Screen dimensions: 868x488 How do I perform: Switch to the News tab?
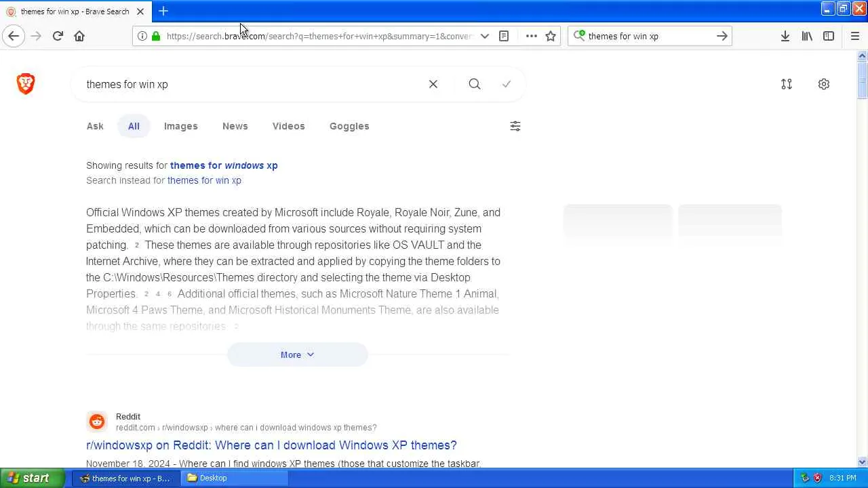pos(235,126)
